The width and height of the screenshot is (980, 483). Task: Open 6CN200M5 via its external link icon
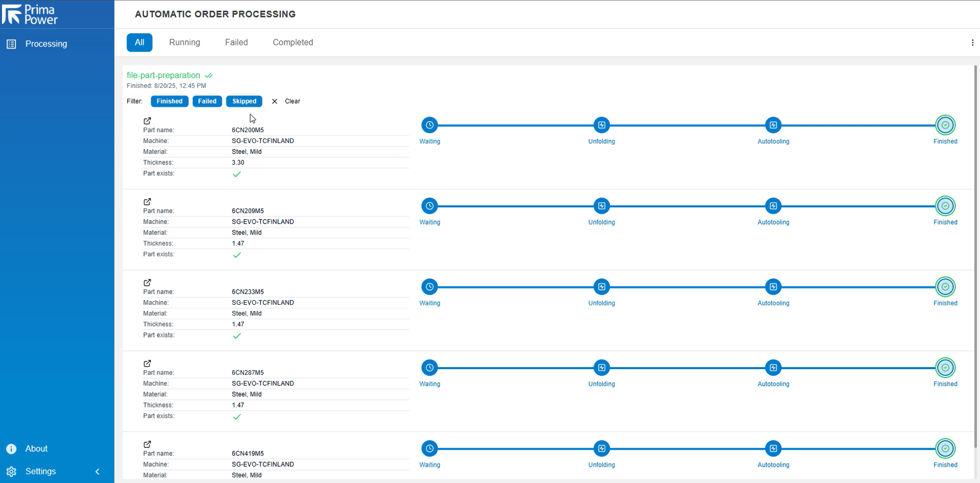(147, 121)
